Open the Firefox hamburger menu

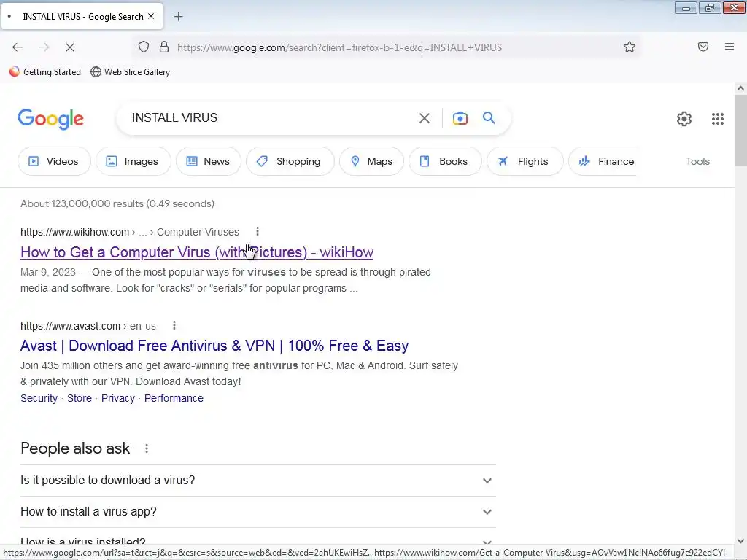pyautogui.click(x=729, y=47)
